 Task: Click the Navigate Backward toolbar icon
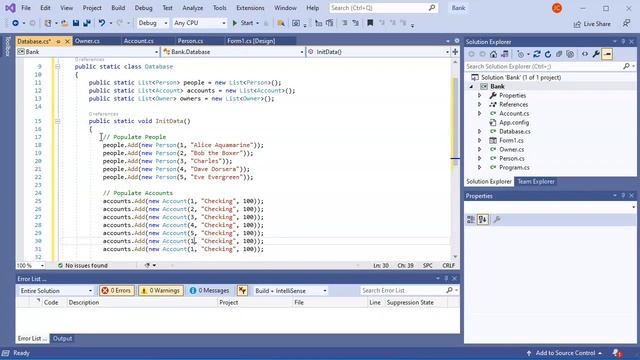(16, 23)
